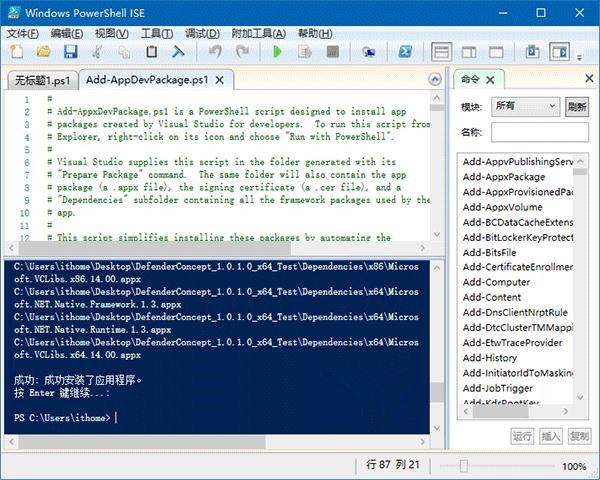
Task: Run selection with the page-play icon
Action: click(305, 52)
